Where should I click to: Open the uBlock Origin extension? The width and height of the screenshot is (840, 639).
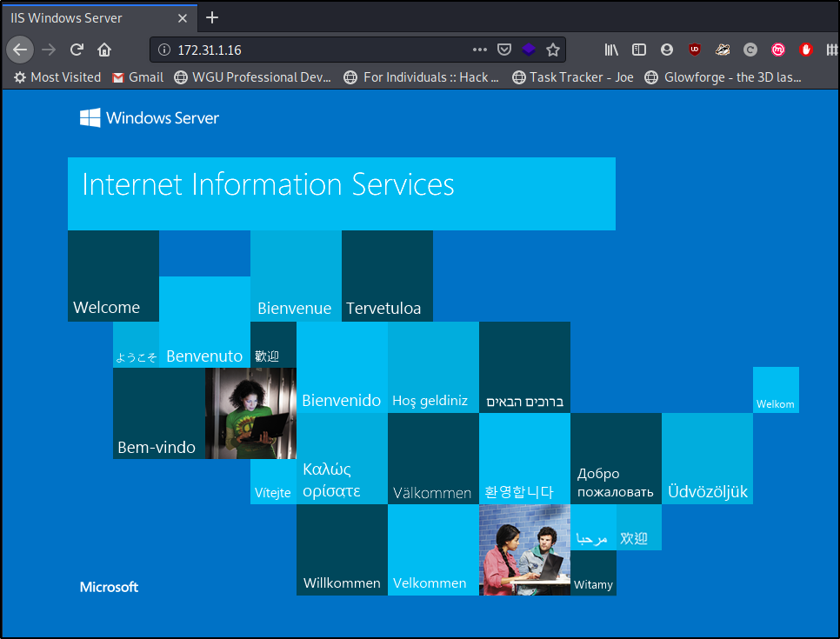694,50
